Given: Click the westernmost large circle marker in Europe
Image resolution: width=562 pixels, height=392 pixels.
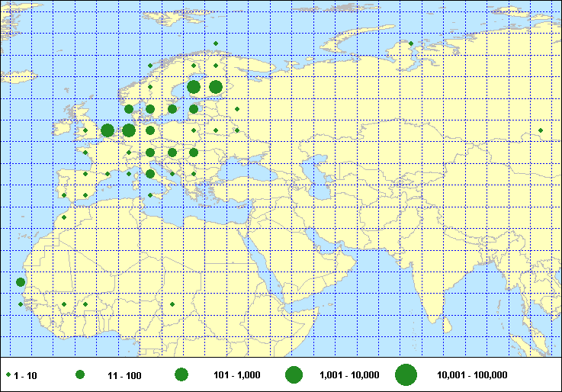Looking at the screenshot, I should (108, 130).
